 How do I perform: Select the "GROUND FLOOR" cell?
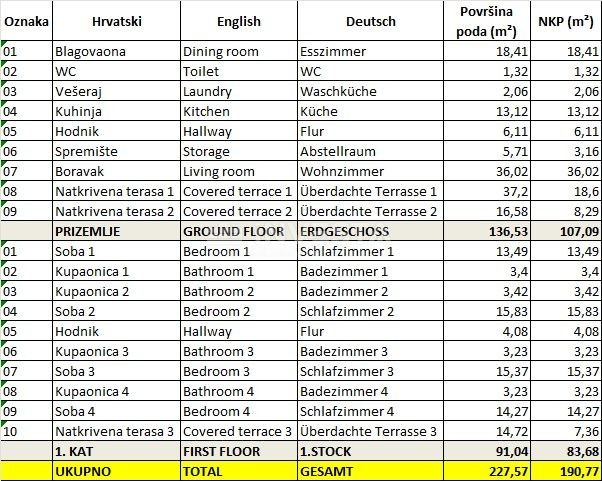232,231
